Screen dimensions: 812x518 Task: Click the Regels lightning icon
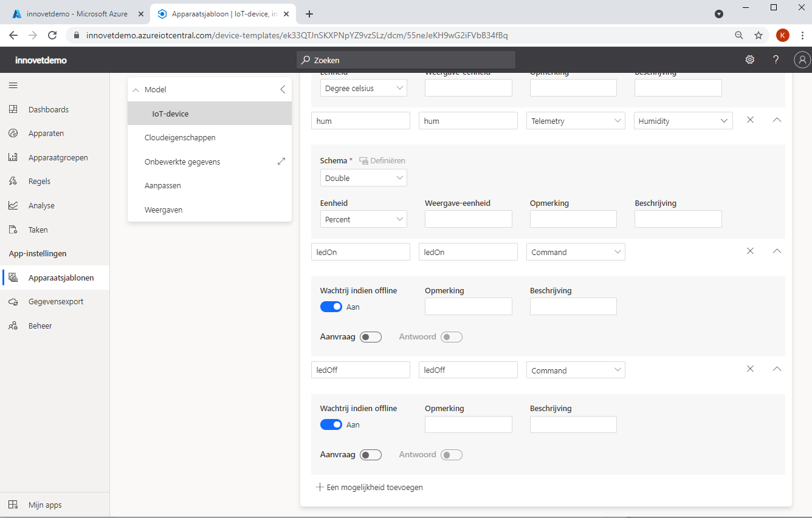click(x=13, y=181)
